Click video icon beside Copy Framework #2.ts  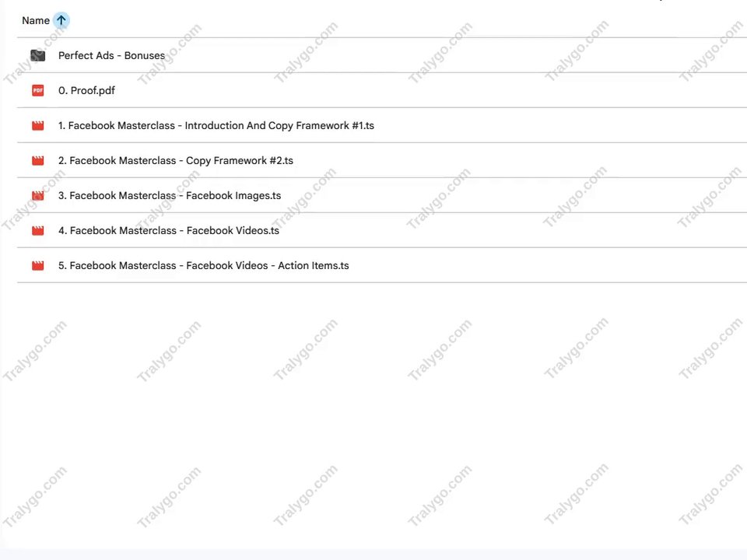point(37,160)
